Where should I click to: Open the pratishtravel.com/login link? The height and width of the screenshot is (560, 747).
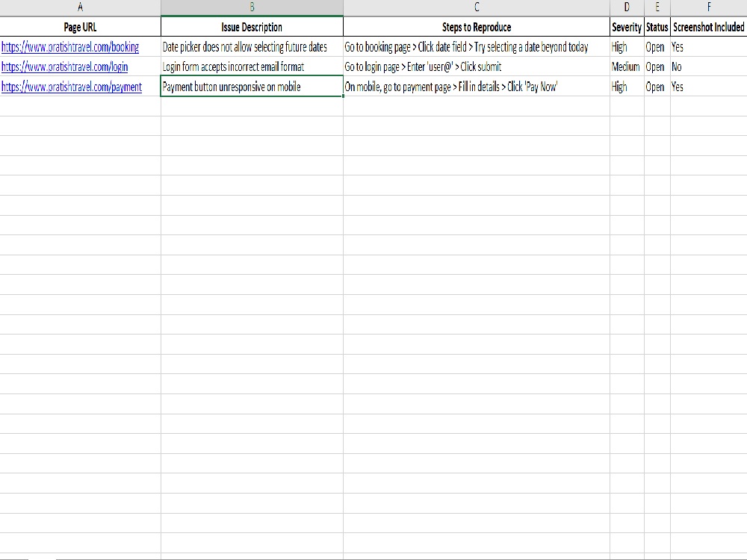64,66
